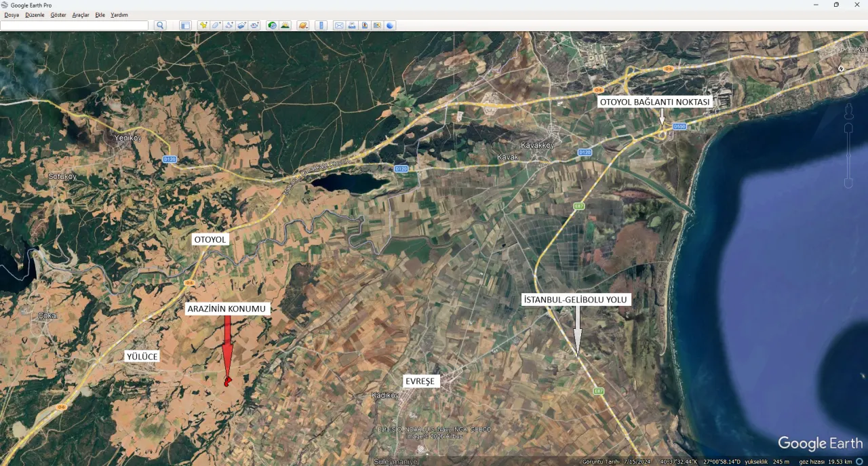
Task: Open the planet switcher icon
Action: (303, 26)
